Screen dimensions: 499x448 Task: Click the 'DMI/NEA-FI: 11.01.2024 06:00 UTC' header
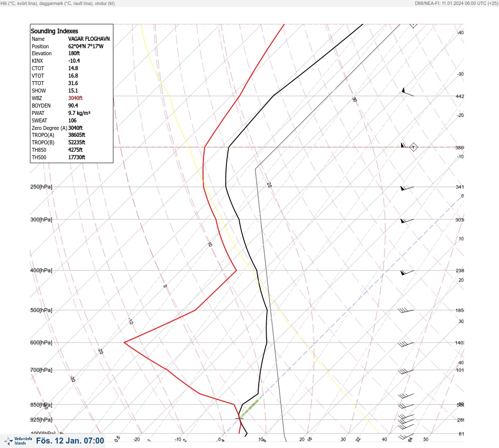(x=451, y=3)
